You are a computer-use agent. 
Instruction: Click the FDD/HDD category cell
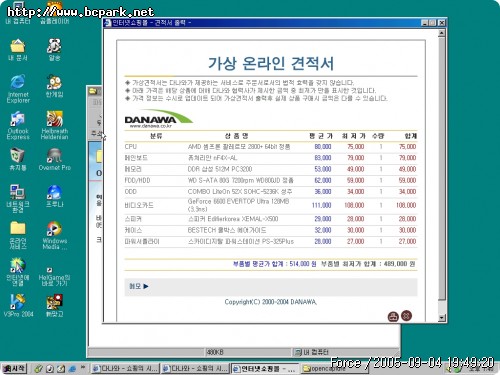[137, 180]
